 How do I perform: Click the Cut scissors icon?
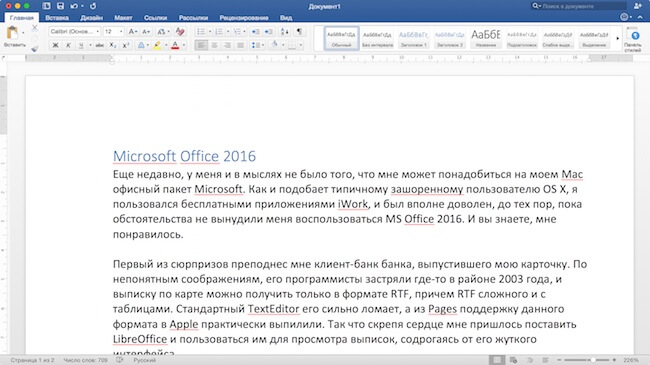point(34,28)
